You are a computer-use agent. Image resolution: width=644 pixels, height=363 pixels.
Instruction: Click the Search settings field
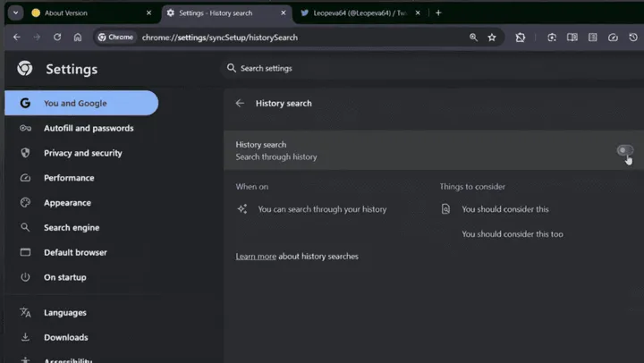[x=433, y=68]
